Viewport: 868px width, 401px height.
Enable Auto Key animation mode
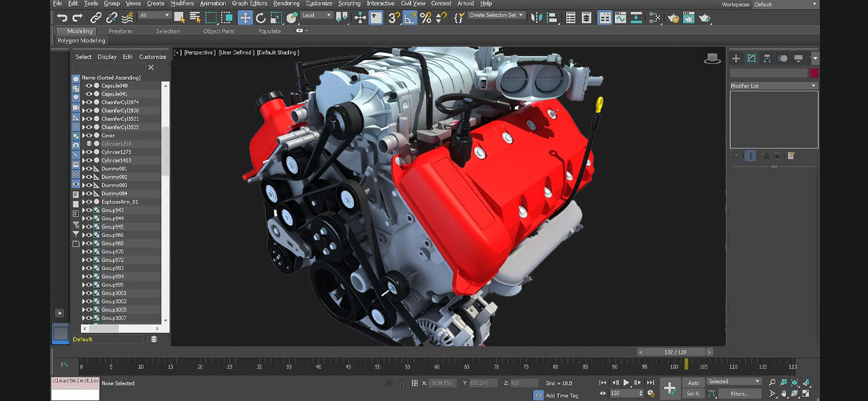point(694,382)
